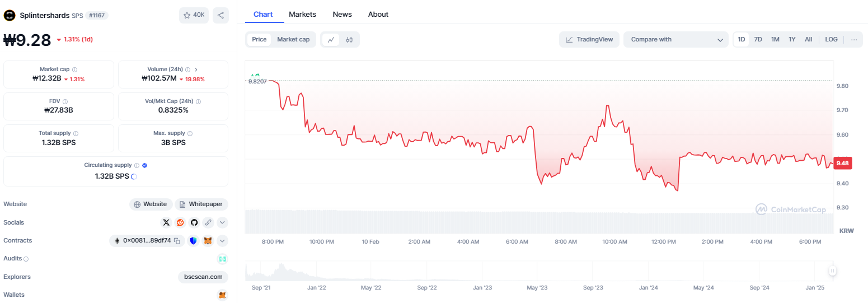
Task: Click the #1167 rank badge
Action: (x=97, y=15)
